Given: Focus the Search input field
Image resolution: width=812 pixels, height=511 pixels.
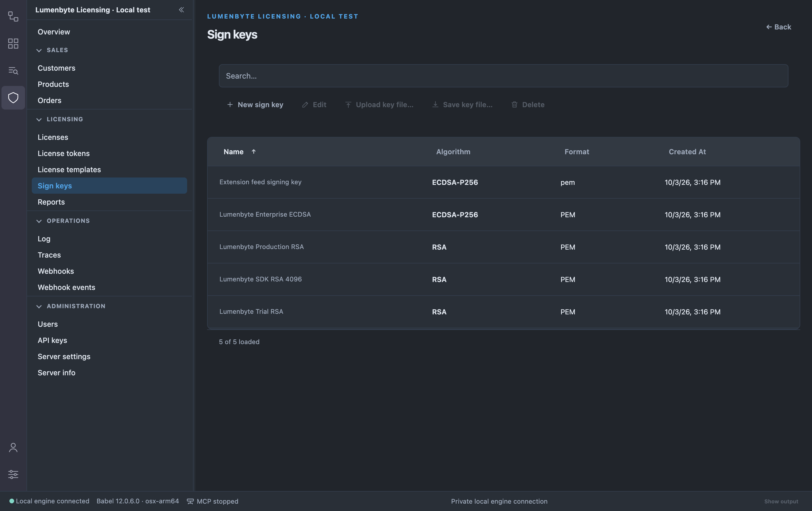Looking at the screenshot, I should (x=503, y=76).
